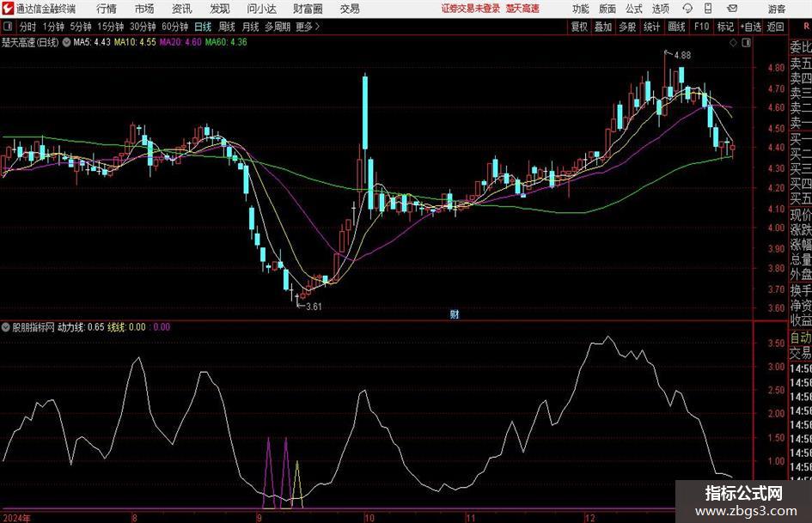Click the 证券交易未登录 login link

[471, 9]
